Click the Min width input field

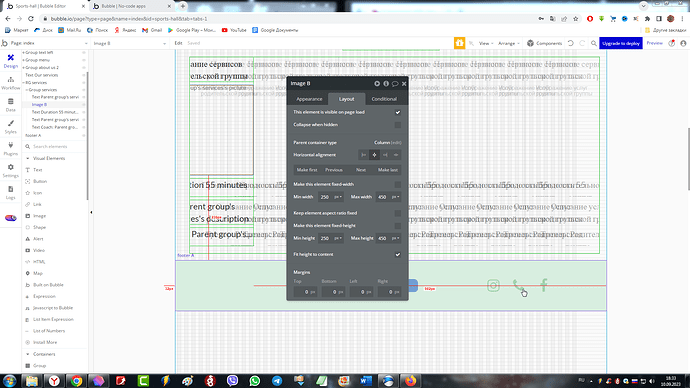point(331,197)
